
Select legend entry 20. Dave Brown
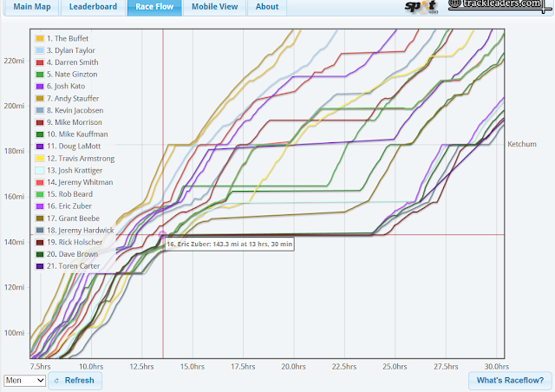(x=73, y=254)
